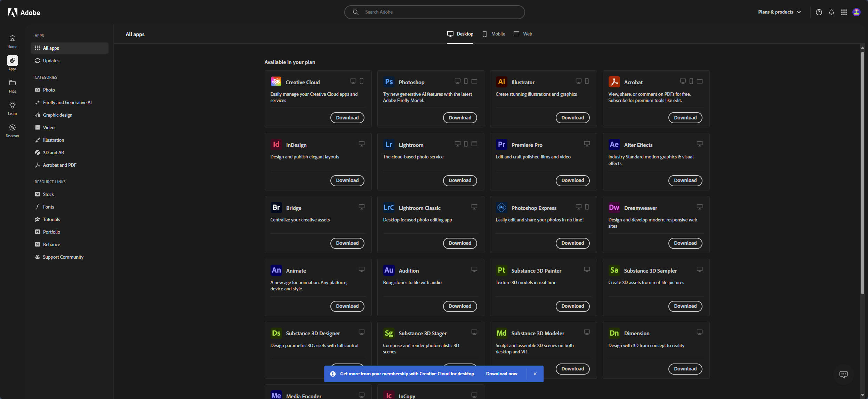The image size is (868, 399).
Task: Open the app switcher grid icon
Action: pyautogui.click(x=844, y=12)
